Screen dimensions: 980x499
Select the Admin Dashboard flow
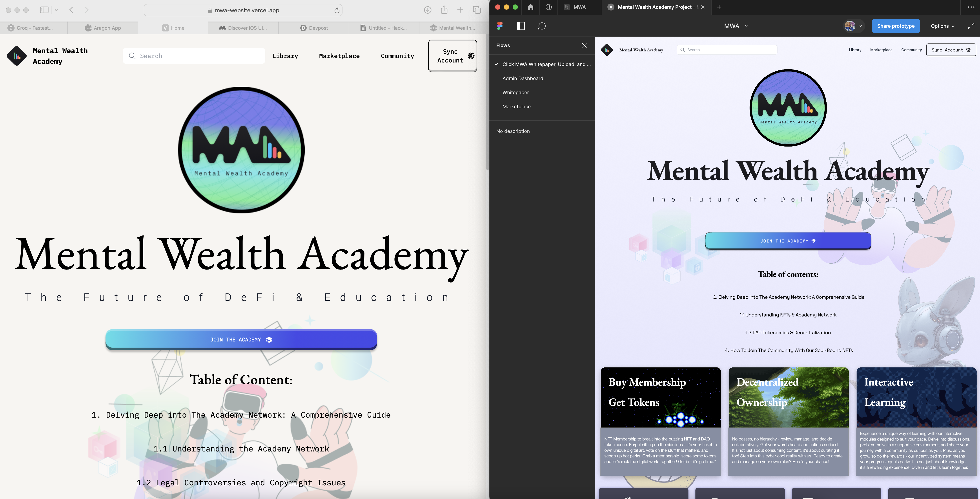coord(522,78)
